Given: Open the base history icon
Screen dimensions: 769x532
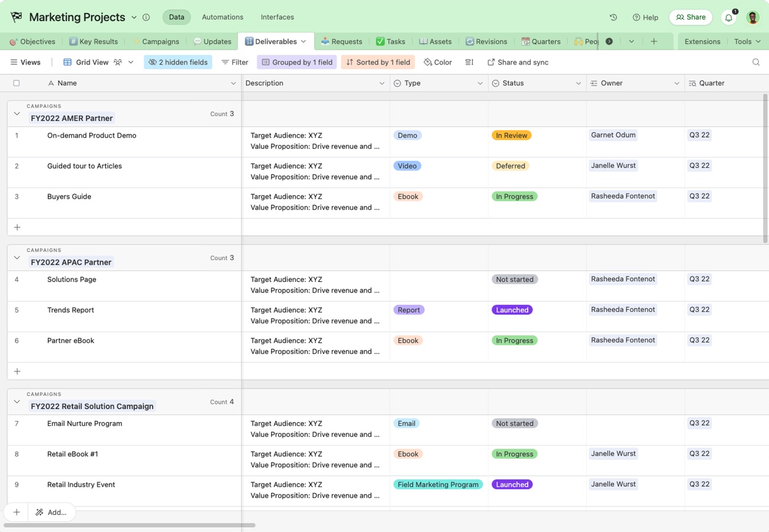Looking at the screenshot, I should coord(613,17).
